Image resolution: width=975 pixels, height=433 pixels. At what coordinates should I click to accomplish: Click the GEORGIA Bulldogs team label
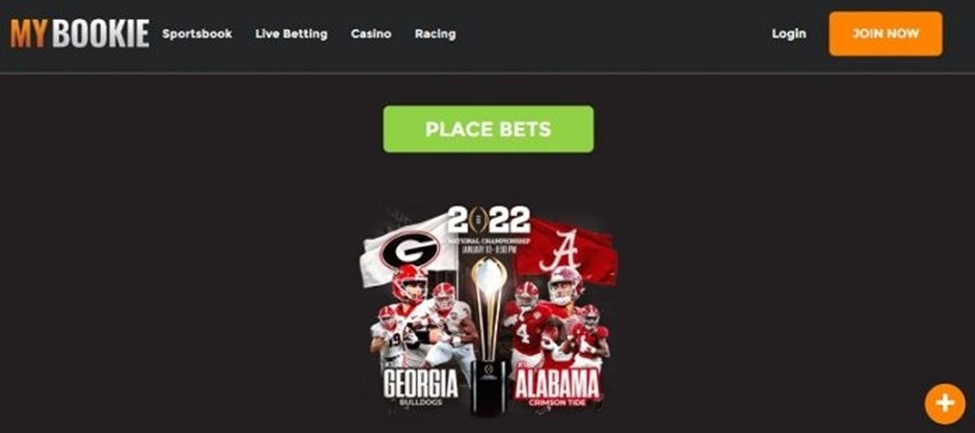(421, 388)
